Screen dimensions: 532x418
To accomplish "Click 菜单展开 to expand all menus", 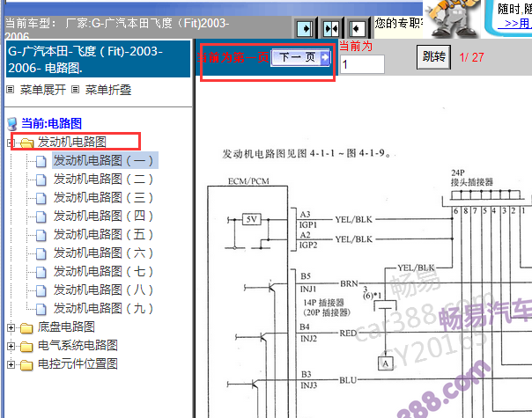I will [x=43, y=90].
